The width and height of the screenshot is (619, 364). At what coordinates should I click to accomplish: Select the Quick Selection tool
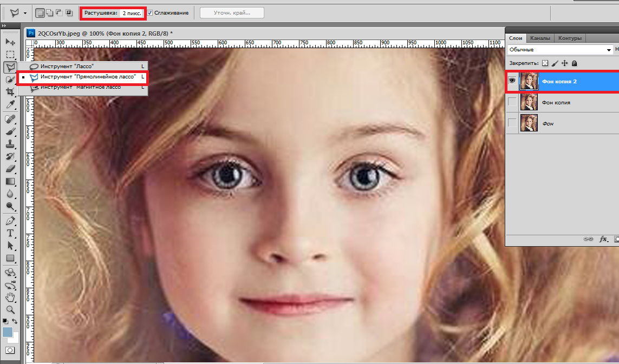[10, 80]
